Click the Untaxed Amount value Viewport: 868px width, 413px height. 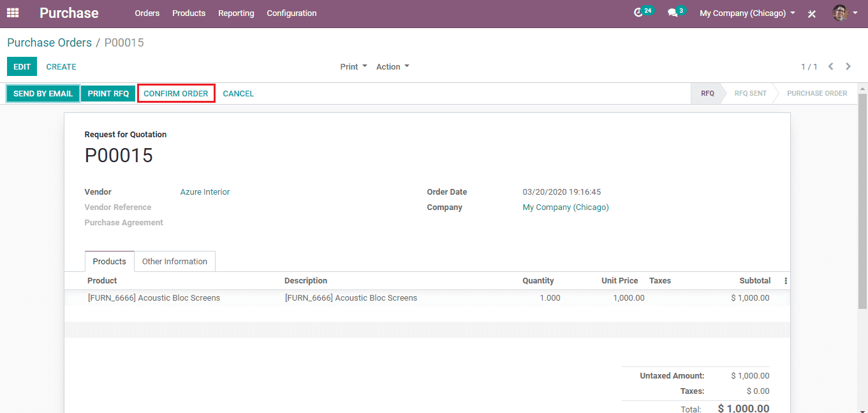[750, 375]
